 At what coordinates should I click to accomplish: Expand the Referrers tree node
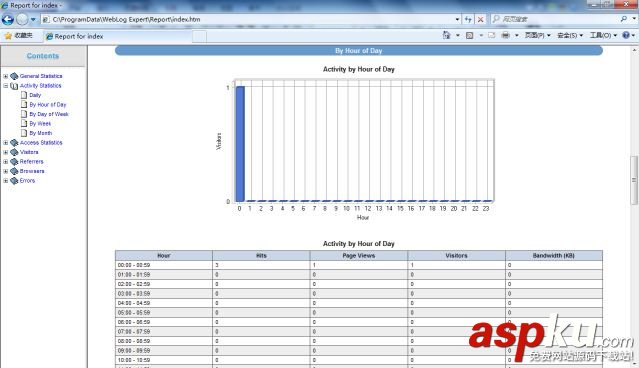(6, 162)
